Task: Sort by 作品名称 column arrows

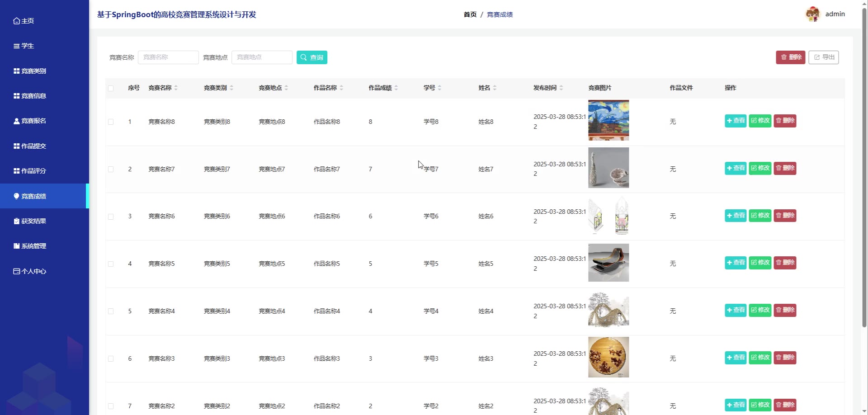Action: 341,88
